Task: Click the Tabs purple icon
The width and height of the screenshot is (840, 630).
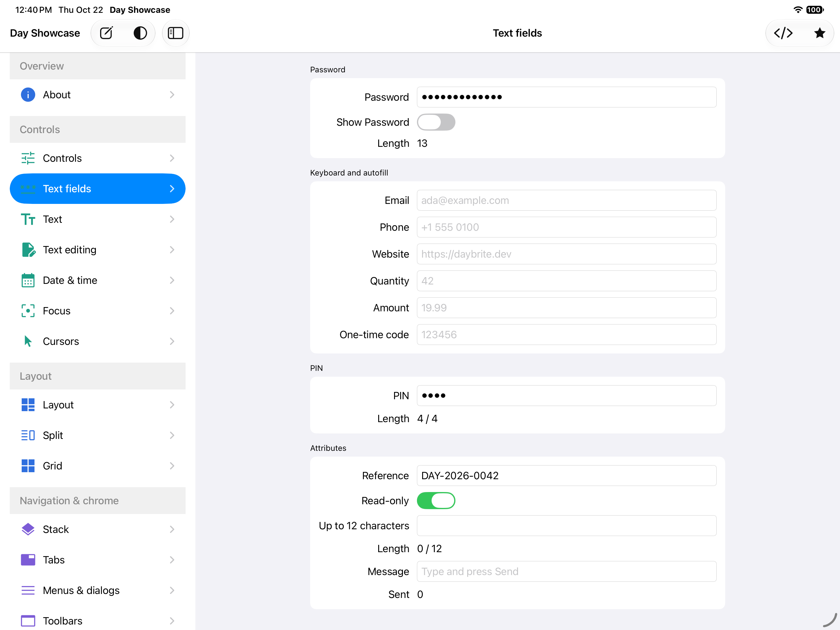Action: click(28, 560)
